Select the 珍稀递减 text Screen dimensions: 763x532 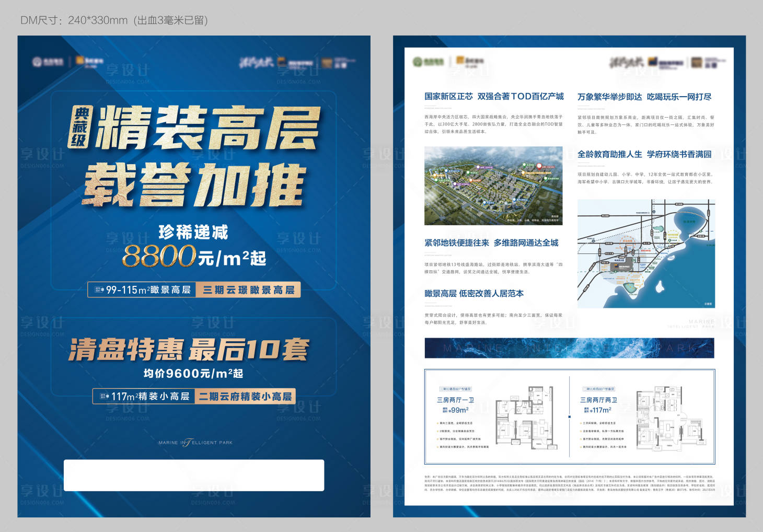[x=193, y=232]
